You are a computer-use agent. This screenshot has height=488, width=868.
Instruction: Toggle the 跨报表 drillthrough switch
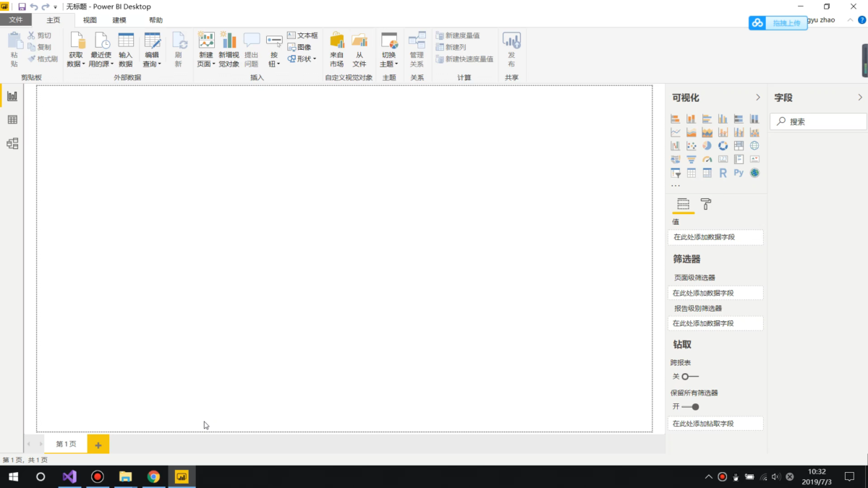click(x=690, y=377)
